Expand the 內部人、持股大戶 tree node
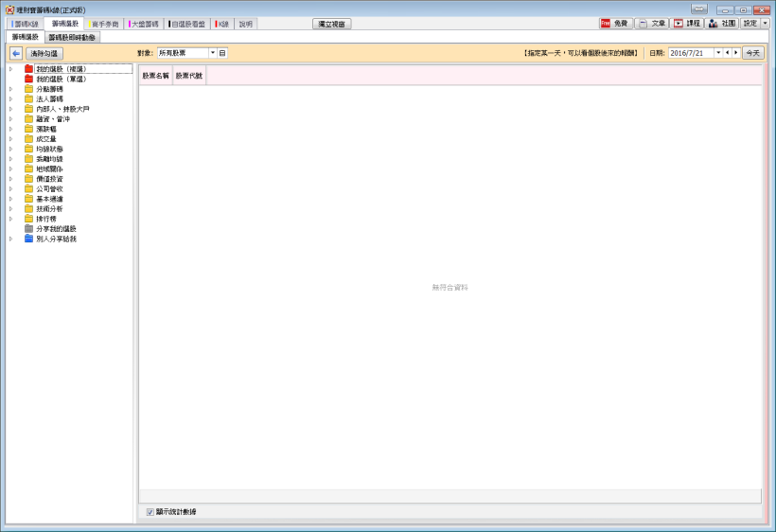Viewport: 776px width, 532px height. [11, 109]
